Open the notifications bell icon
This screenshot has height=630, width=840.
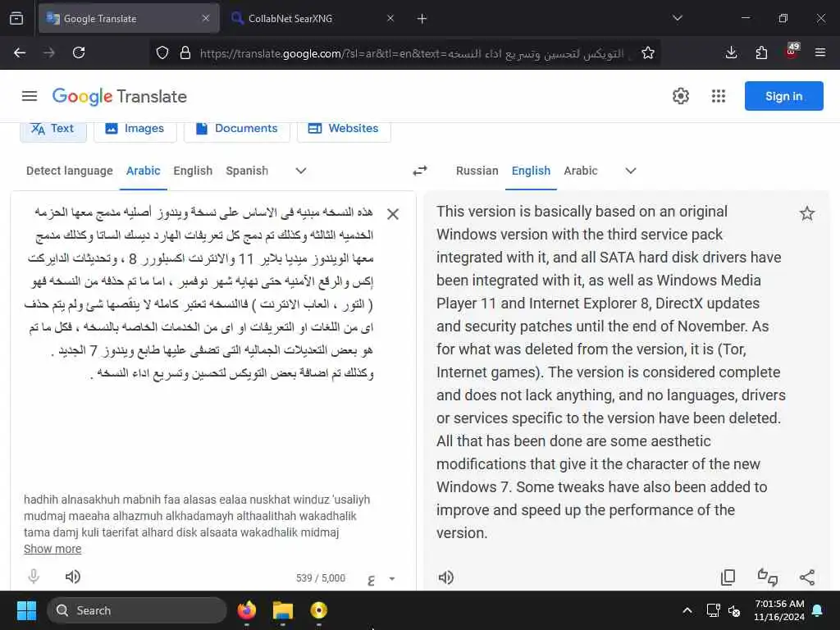[818, 610]
